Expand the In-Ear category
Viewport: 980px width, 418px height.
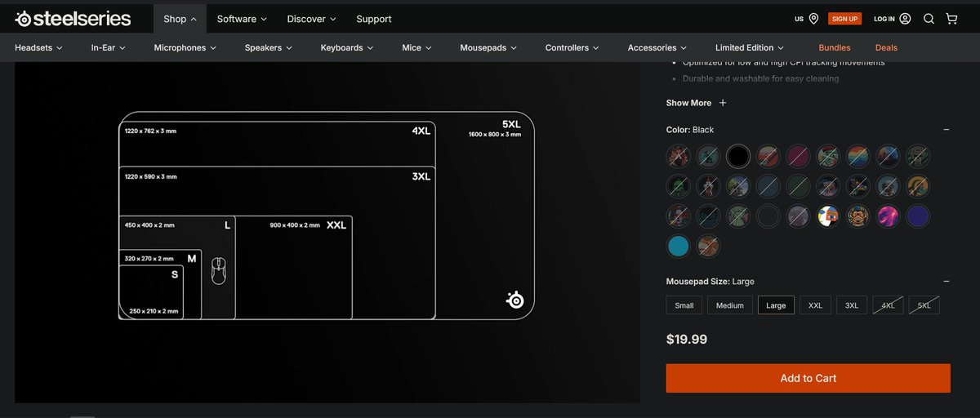pos(109,47)
